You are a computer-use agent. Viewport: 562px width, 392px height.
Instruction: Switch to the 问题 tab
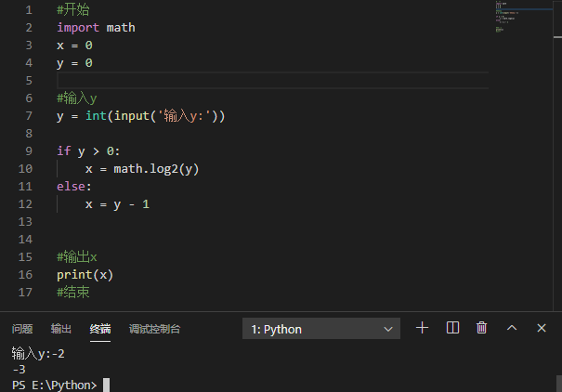point(22,329)
